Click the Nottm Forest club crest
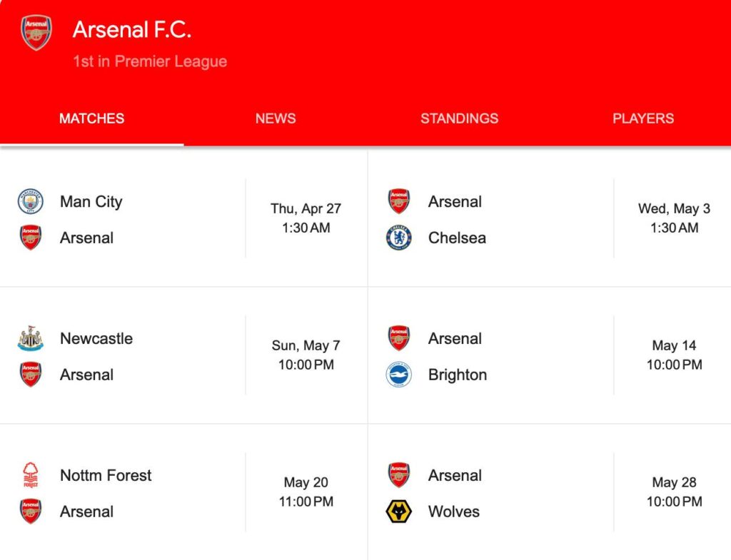 31,475
